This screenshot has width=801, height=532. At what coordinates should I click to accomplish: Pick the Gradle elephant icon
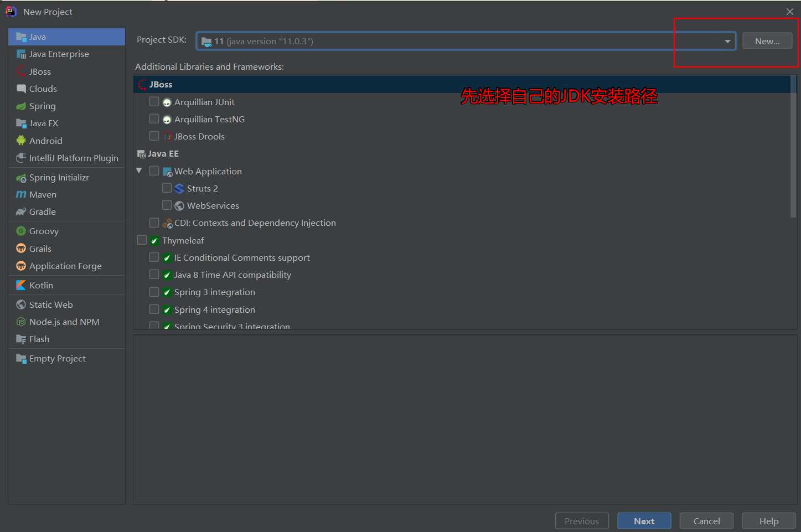(x=22, y=212)
